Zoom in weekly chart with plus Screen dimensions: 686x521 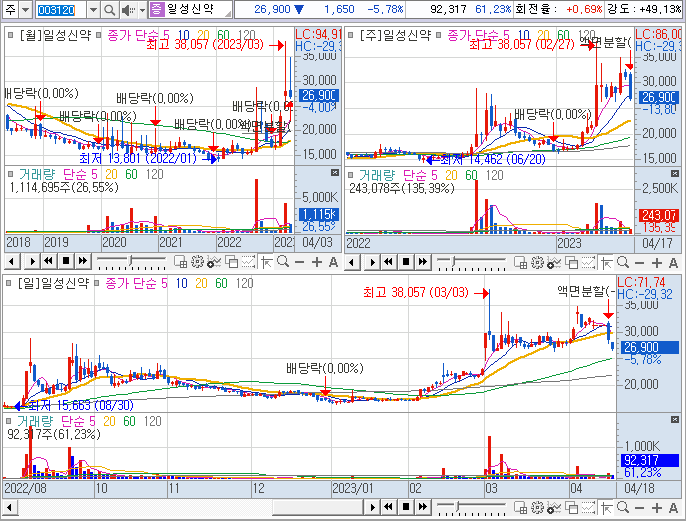click(657, 263)
